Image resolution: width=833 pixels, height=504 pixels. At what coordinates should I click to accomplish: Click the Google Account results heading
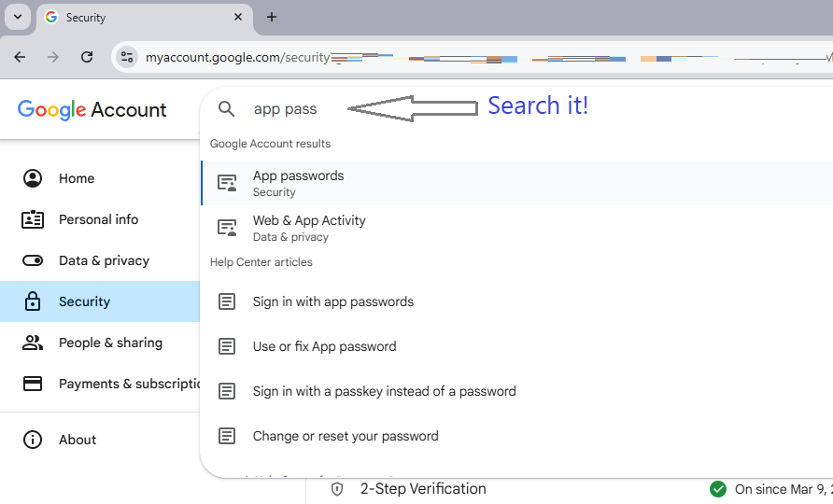point(270,144)
